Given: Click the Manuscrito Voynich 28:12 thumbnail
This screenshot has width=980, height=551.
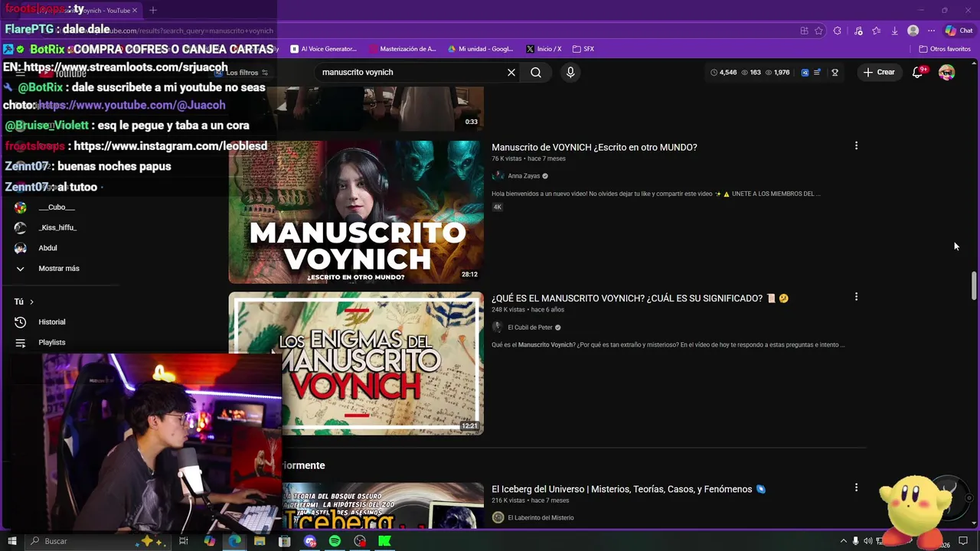Looking at the screenshot, I should 356,212.
